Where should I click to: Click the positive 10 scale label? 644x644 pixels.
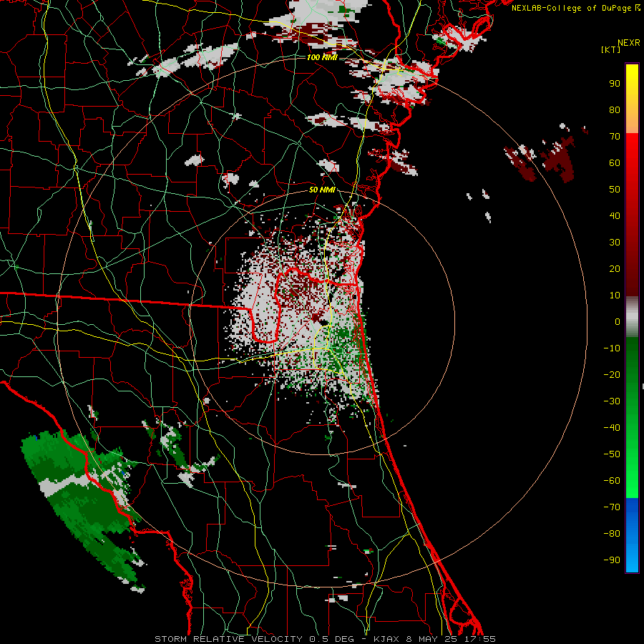click(615, 296)
